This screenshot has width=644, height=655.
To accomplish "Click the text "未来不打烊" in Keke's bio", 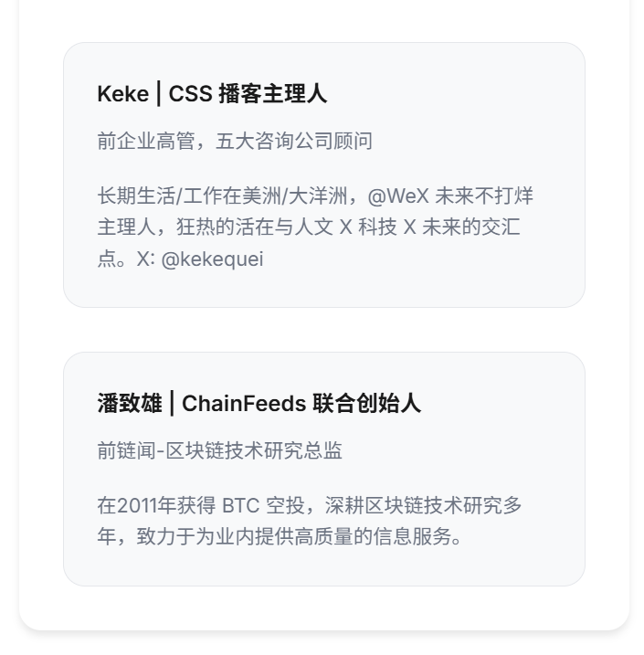I will 484,196.
